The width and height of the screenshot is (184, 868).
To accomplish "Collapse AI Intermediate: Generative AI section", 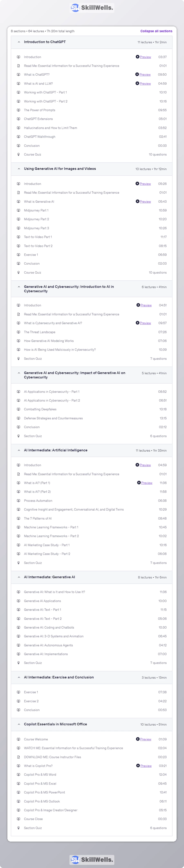I will (x=19, y=577).
